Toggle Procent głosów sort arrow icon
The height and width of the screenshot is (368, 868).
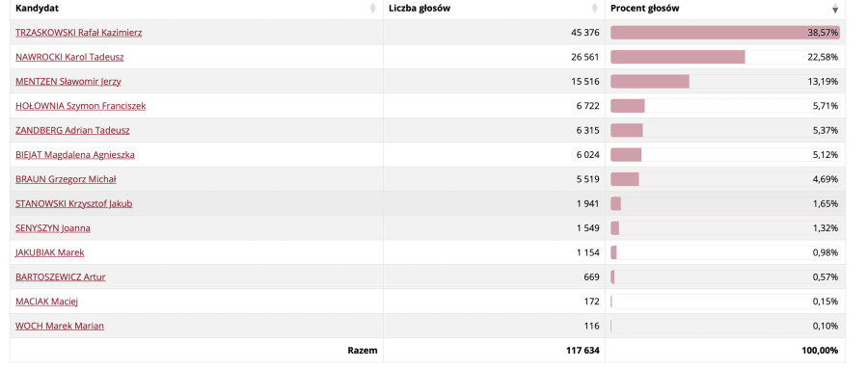pos(835,9)
